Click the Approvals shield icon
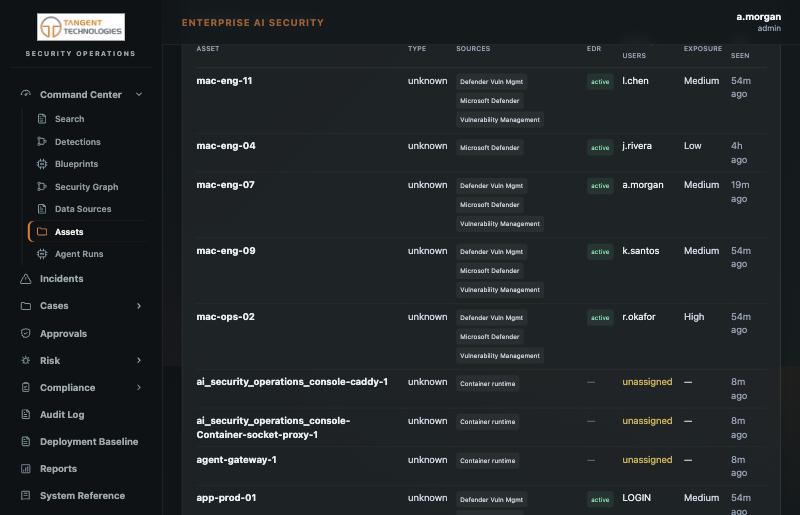 pos(26,333)
